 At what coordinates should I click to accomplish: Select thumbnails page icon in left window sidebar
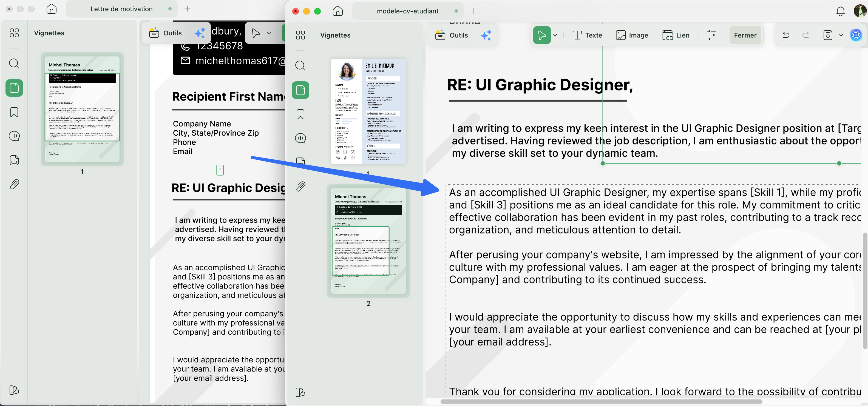point(14,88)
